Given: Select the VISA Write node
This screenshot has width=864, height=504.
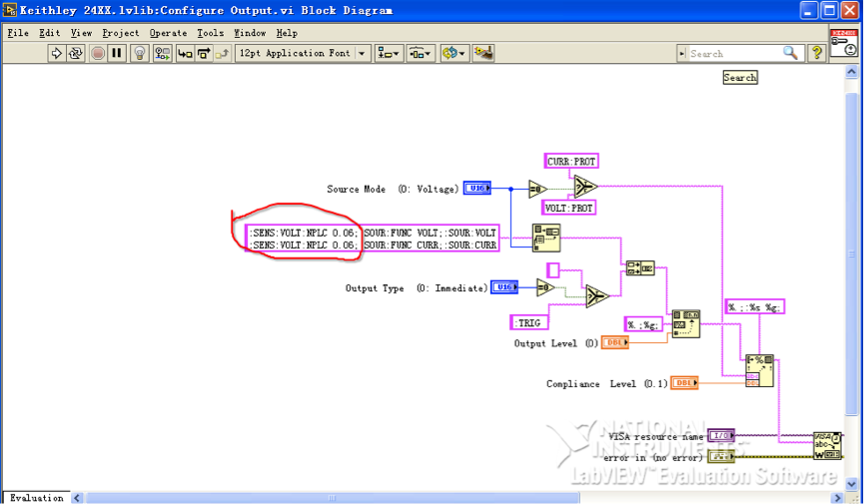Looking at the screenshot, I should [827, 445].
